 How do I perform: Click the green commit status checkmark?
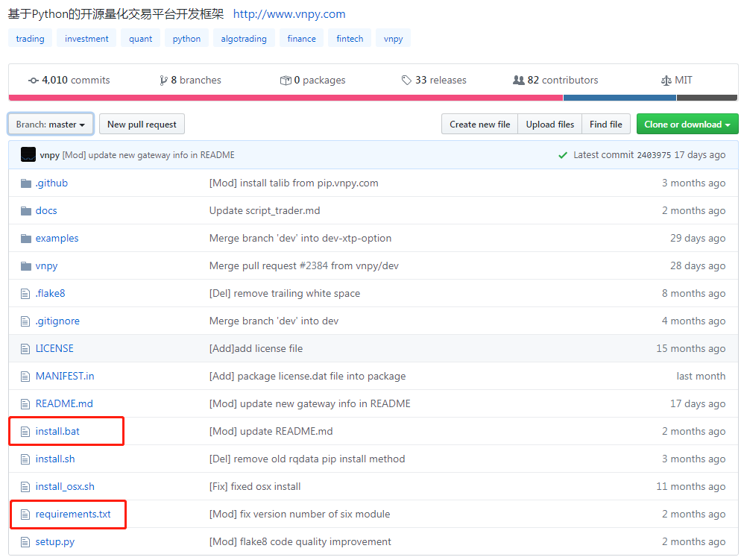563,155
